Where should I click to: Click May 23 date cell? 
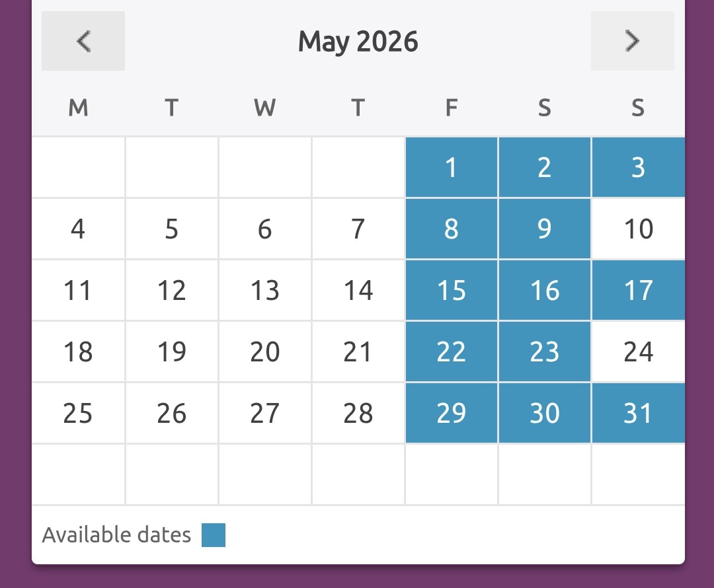pyautogui.click(x=544, y=352)
